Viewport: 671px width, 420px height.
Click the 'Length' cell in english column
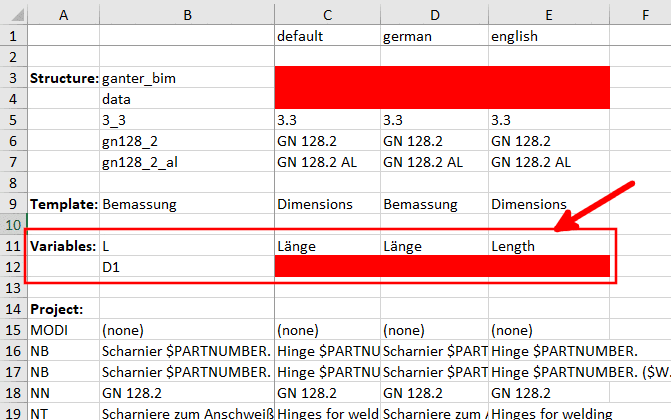[549, 246]
